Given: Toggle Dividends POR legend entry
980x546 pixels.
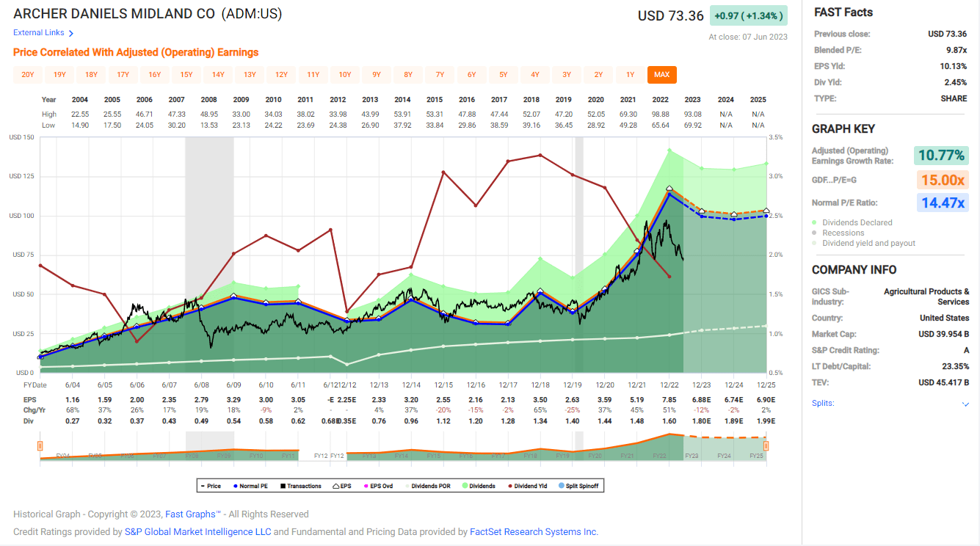Looking at the screenshot, I should coord(427,486).
